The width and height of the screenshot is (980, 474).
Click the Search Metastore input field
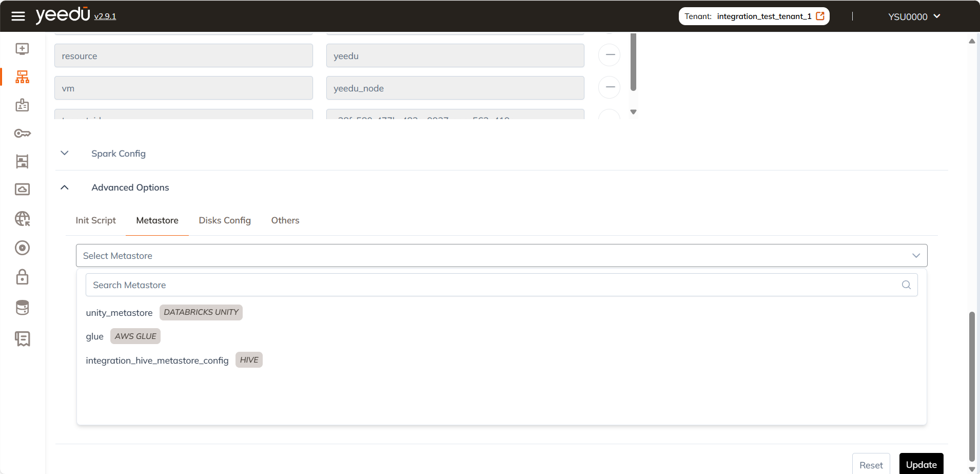(493, 285)
